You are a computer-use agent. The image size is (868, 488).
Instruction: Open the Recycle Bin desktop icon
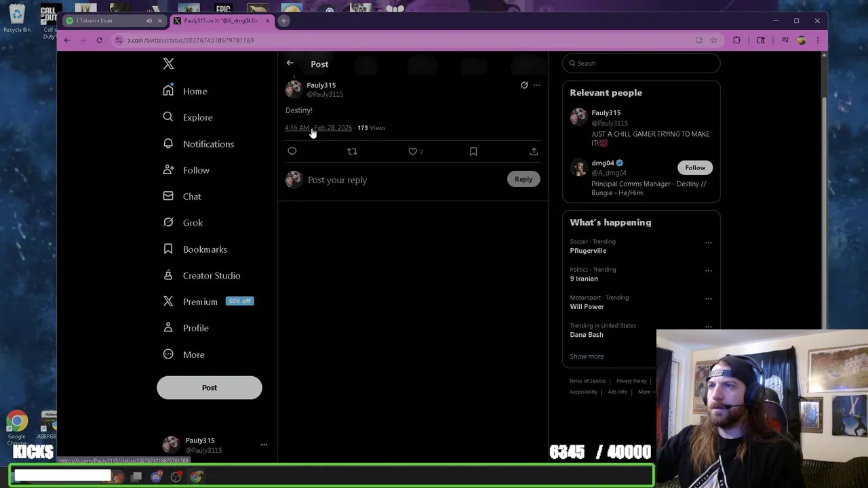pos(17,19)
